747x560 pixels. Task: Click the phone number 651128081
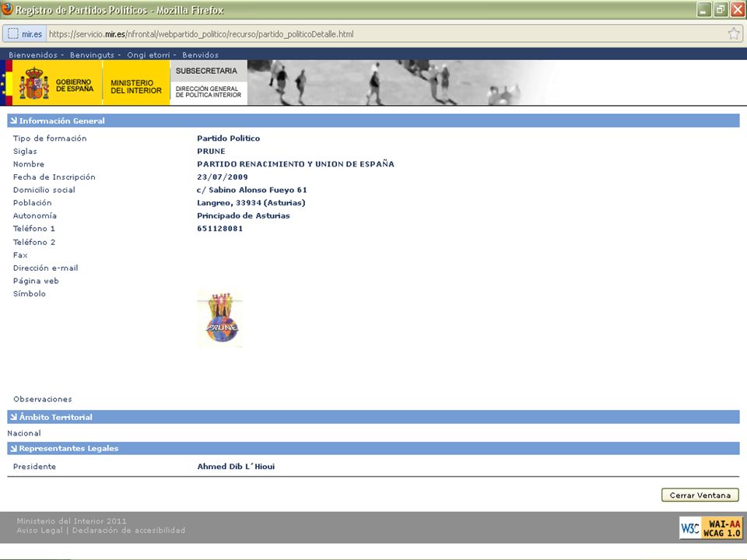[x=219, y=228]
